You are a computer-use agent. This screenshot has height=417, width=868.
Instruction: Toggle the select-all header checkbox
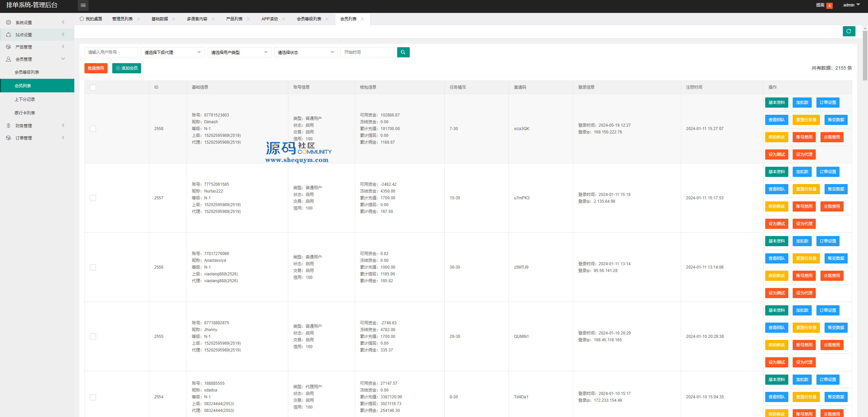click(93, 88)
